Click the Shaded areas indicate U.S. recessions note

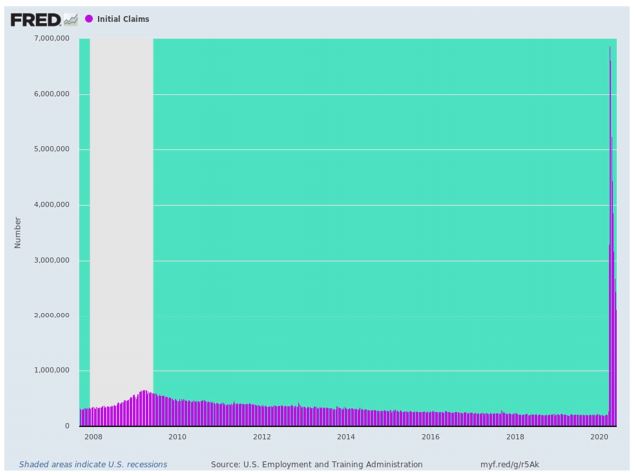pos(93,464)
